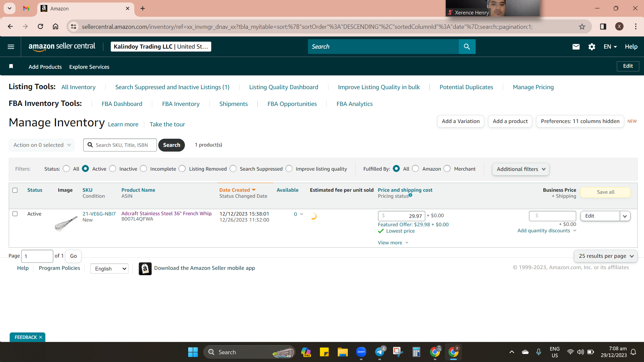Go back in browser history
Viewport: 644px width, 362px height.
tap(10, 26)
